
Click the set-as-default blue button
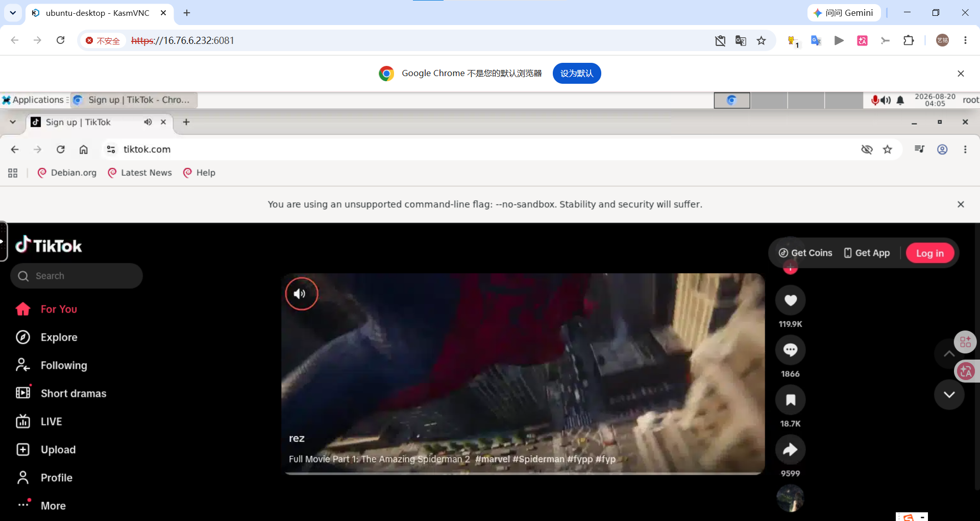click(x=577, y=73)
